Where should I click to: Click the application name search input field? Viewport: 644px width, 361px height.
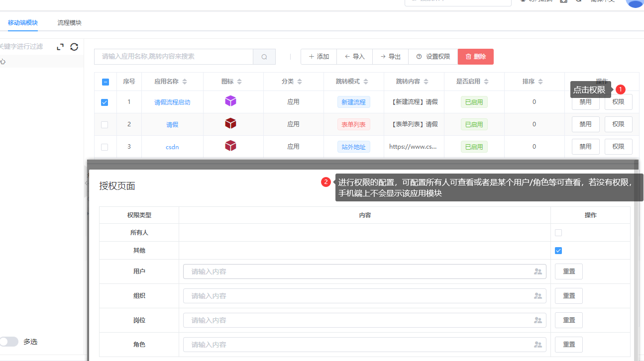174,57
